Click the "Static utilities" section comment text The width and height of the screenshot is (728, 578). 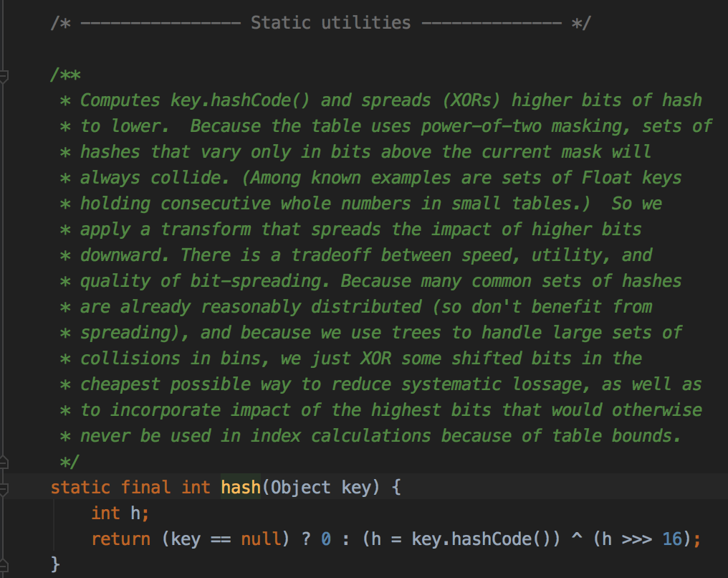(330, 23)
